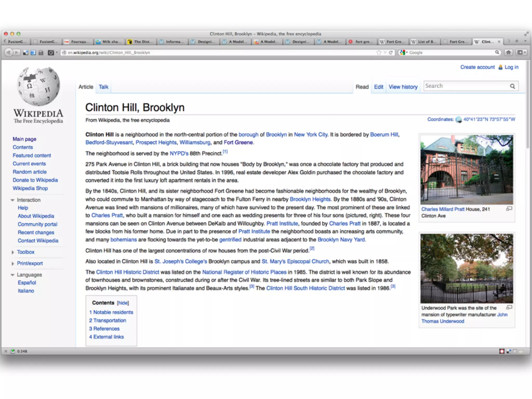
Task: Bookmark page with the star icon
Action: point(379,52)
